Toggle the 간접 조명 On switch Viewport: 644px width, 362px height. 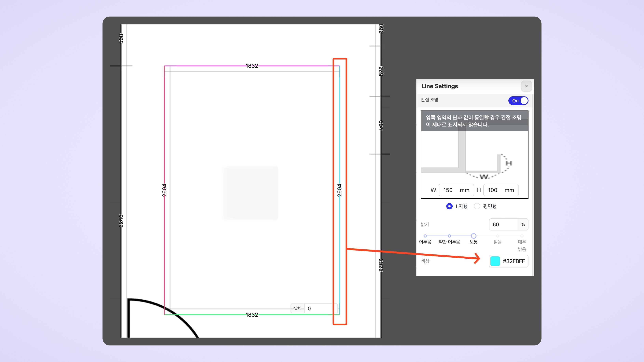[518, 101]
